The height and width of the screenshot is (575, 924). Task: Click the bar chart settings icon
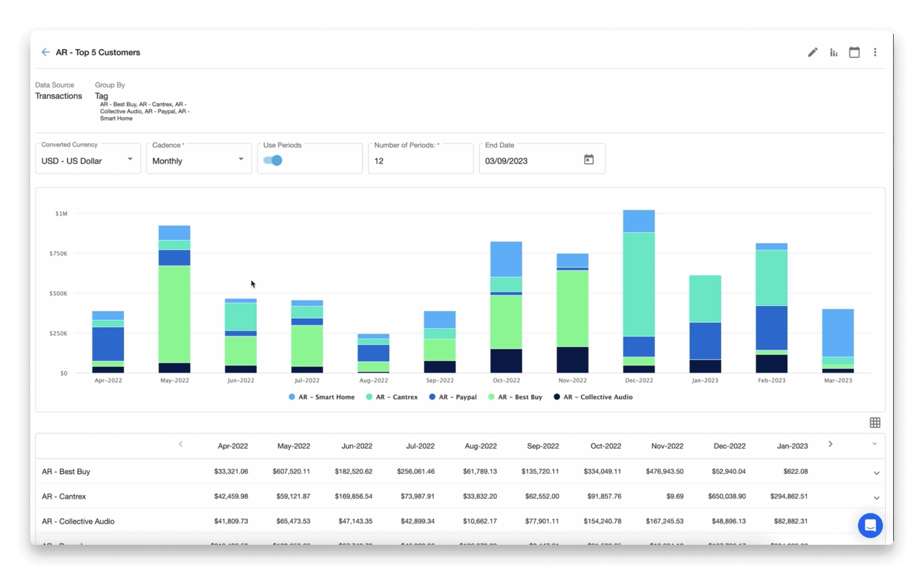[833, 52]
